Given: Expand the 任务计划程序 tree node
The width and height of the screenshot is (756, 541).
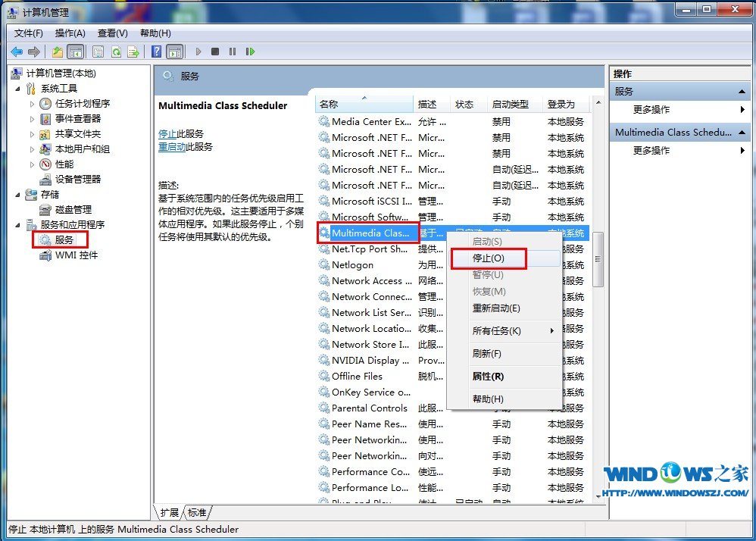Looking at the screenshot, I should coord(32,104).
